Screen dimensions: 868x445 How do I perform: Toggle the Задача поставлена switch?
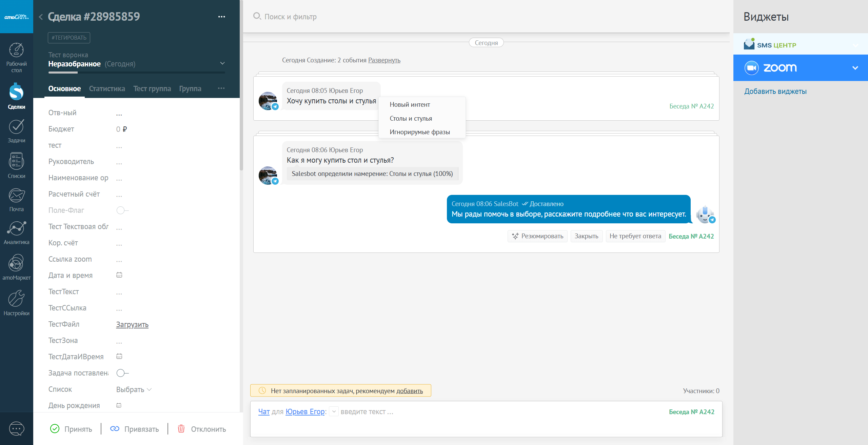coord(122,373)
